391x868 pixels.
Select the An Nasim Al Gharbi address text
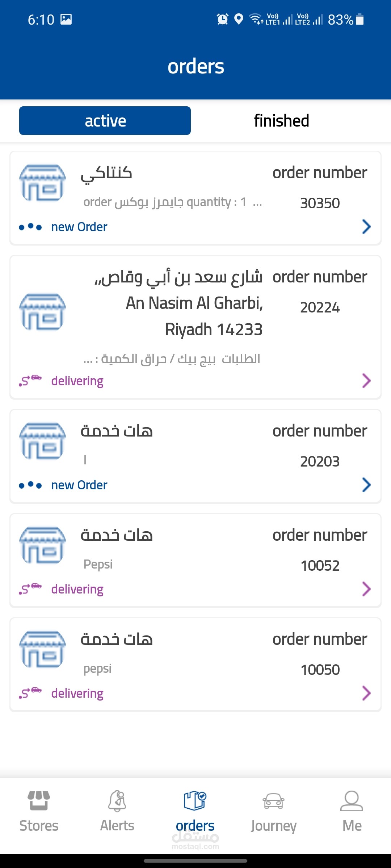194,303
